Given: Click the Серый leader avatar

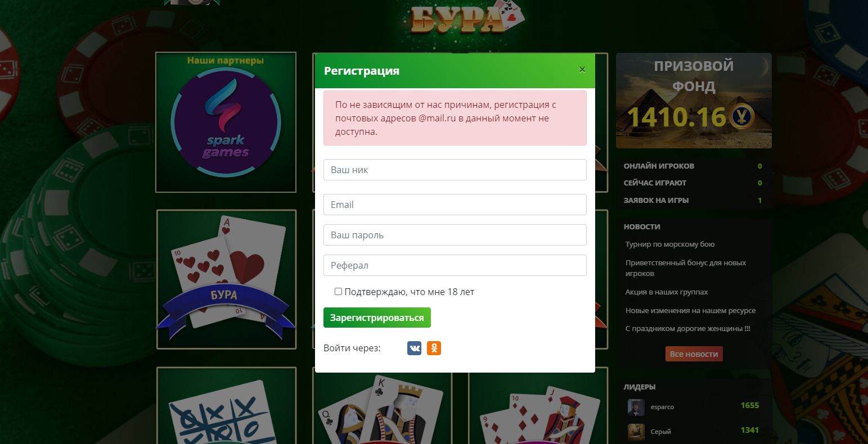Looking at the screenshot, I should 636,432.
